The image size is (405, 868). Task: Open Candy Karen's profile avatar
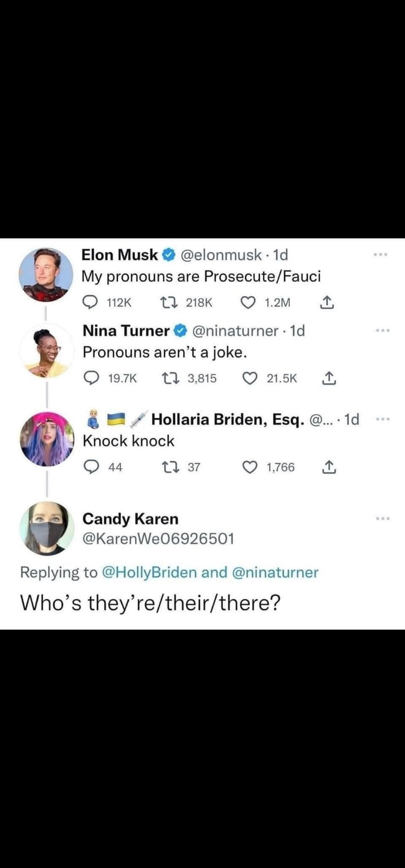[x=47, y=528]
